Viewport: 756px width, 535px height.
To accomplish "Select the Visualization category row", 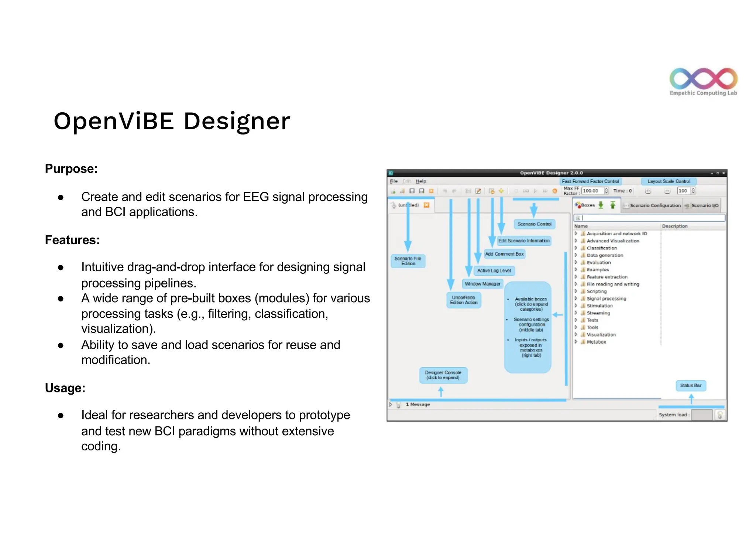I will coord(601,335).
